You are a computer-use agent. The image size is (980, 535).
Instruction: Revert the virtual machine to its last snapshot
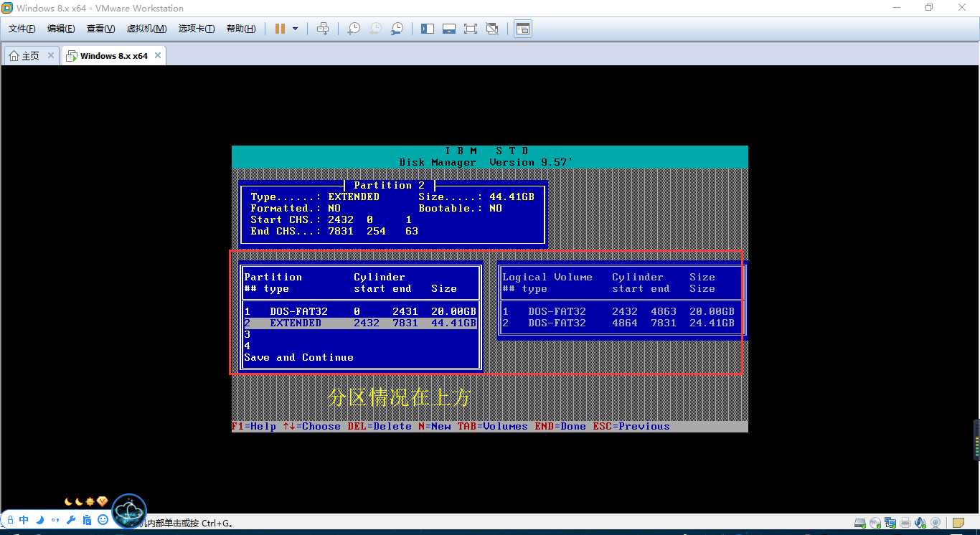375,29
